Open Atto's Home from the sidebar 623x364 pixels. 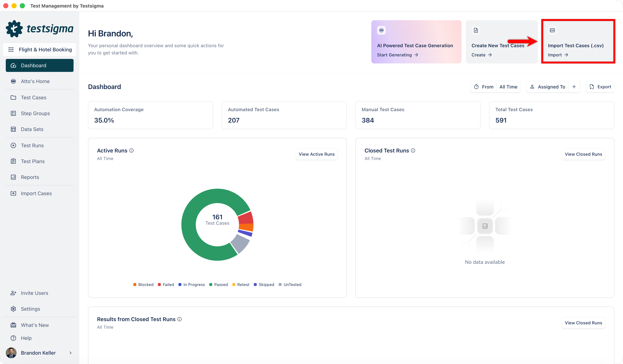(x=13, y=81)
